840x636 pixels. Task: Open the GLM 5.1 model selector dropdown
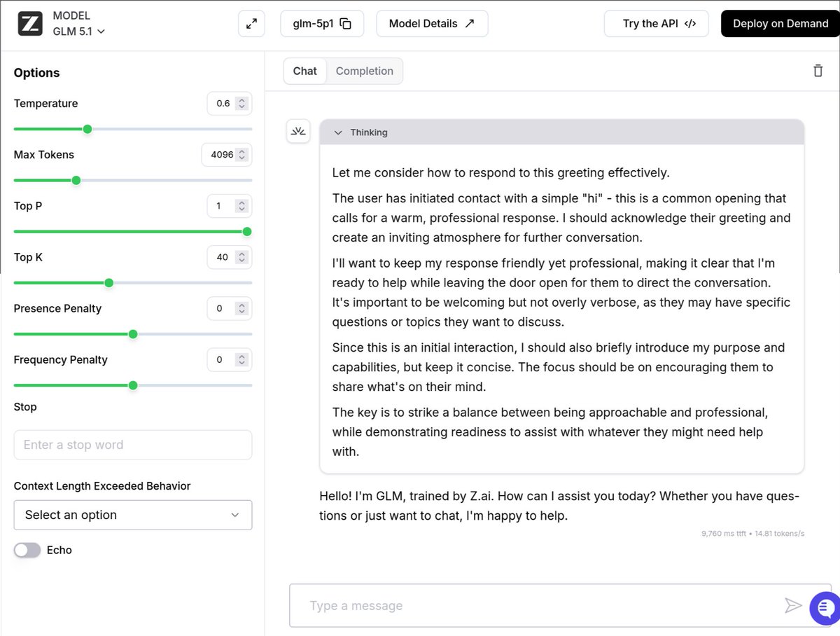(x=79, y=31)
